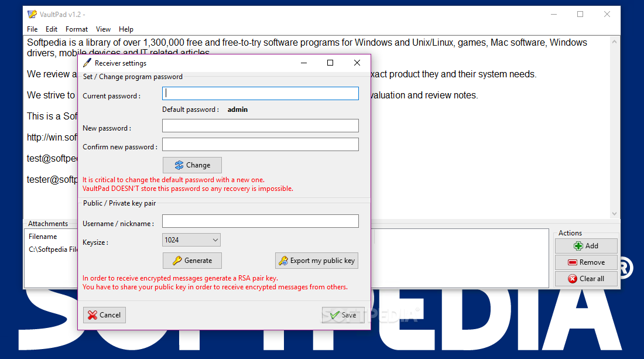Click the Clear all attachments button

pyautogui.click(x=586, y=279)
